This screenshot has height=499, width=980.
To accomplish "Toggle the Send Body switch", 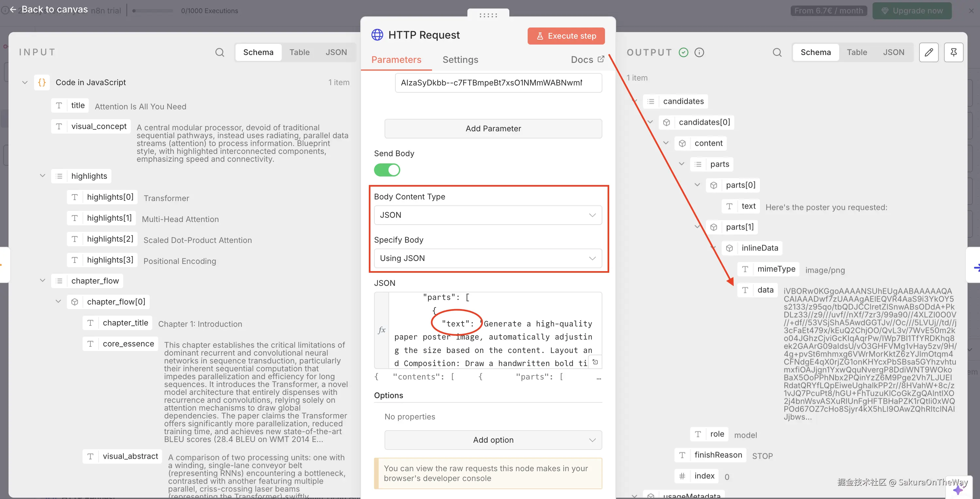I will tap(387, 170).
